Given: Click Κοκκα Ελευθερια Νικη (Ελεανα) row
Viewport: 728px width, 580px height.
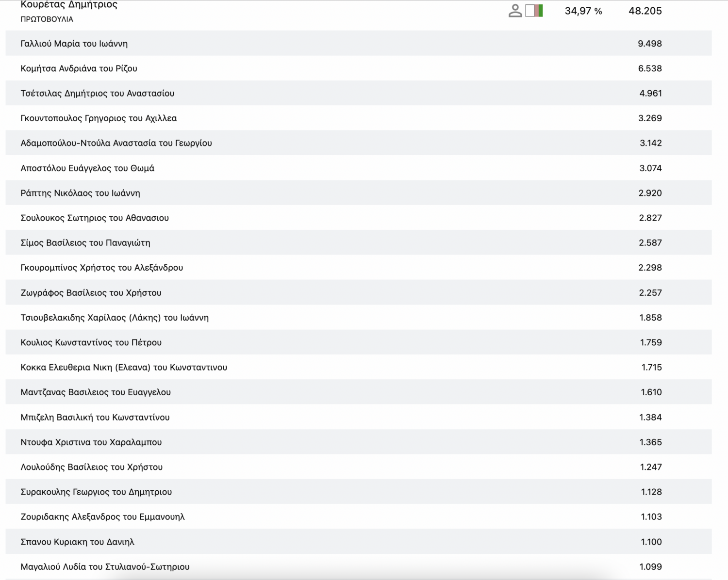Looking at the screenshot, I should pyautogui.click(x=124, y=368).
